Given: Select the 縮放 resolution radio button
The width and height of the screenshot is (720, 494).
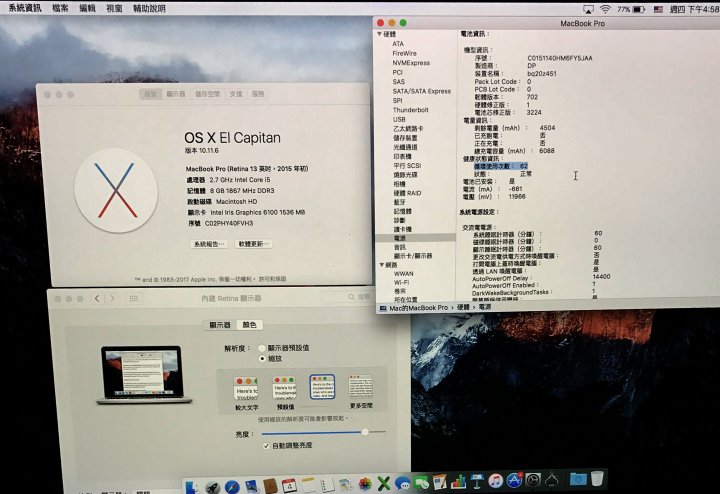Looking at the screenshot, I should click(262, 359).
